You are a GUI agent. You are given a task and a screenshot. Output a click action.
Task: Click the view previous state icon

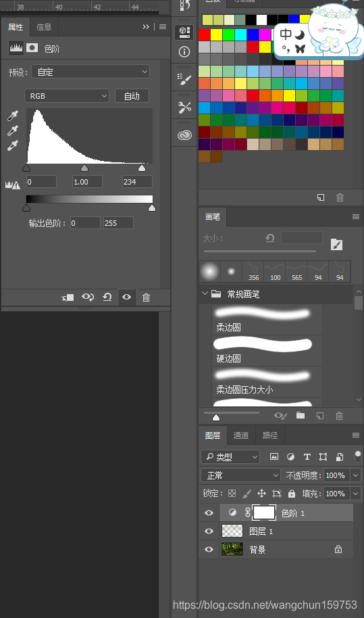click(88, 298)
